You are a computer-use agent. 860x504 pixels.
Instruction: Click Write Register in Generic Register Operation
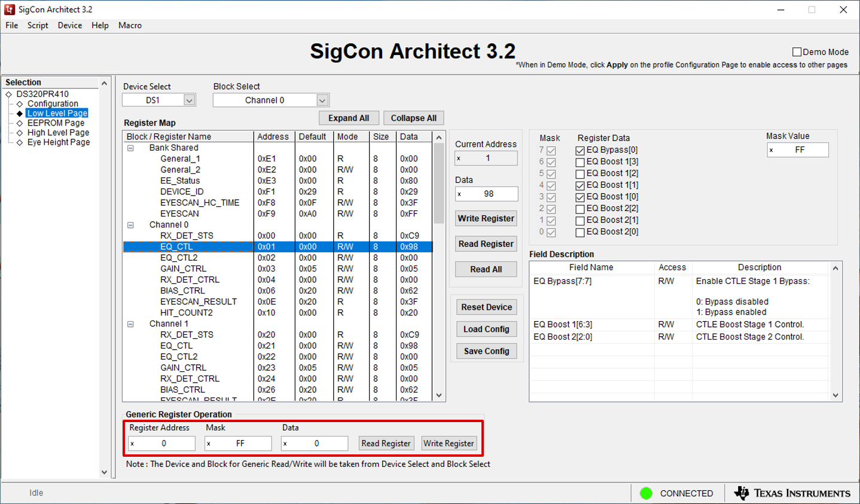pyautogui.click(x=449, y=444)
